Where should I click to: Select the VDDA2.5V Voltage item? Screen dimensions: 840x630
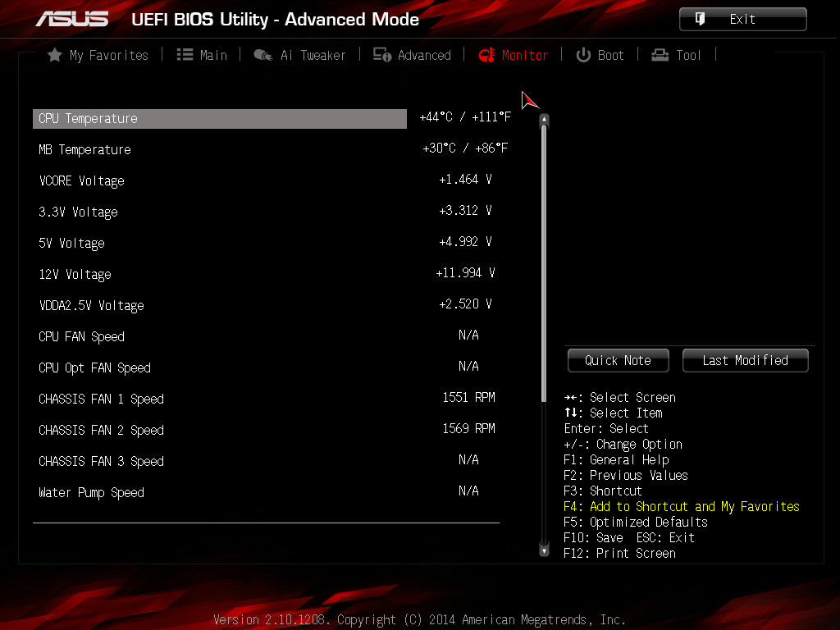point(92,305)
